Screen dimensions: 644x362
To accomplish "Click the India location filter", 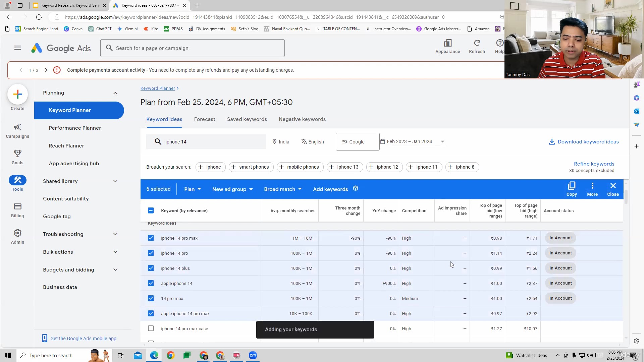I will coord(281,142).
